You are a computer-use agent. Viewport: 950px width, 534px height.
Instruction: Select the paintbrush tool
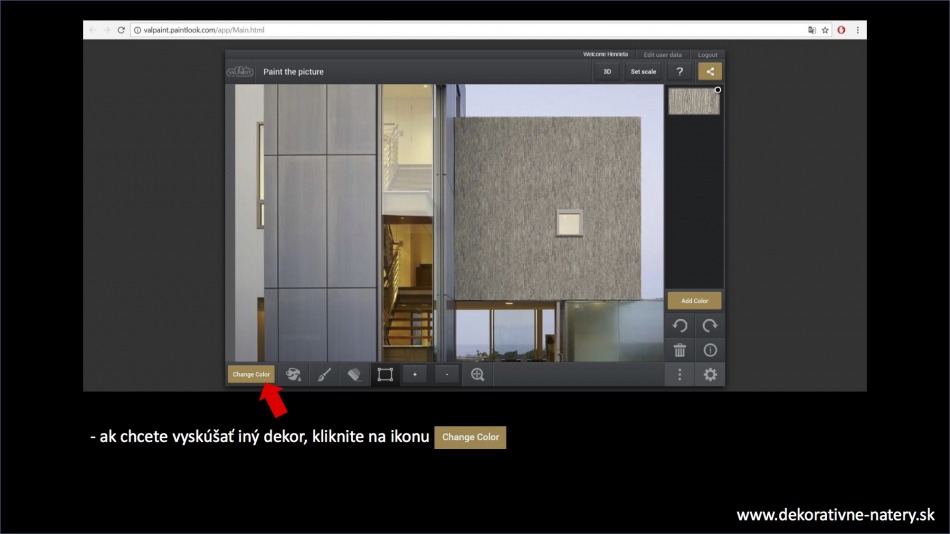click(x=324, y=374)
